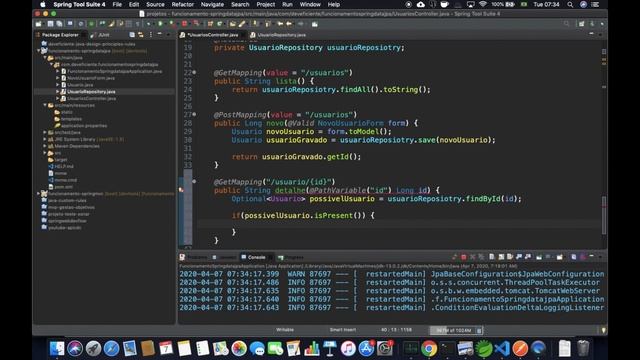Click 'Smart Insert' in the status bar
This screenshot has height=360, width=640.
coord(343,330)
